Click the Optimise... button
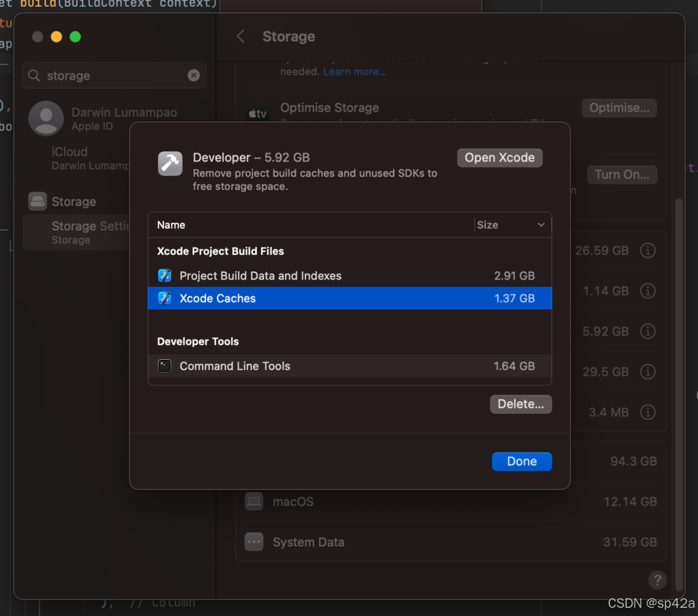The height and width of the screenshot is (616, 698). (x=619, y=108)
